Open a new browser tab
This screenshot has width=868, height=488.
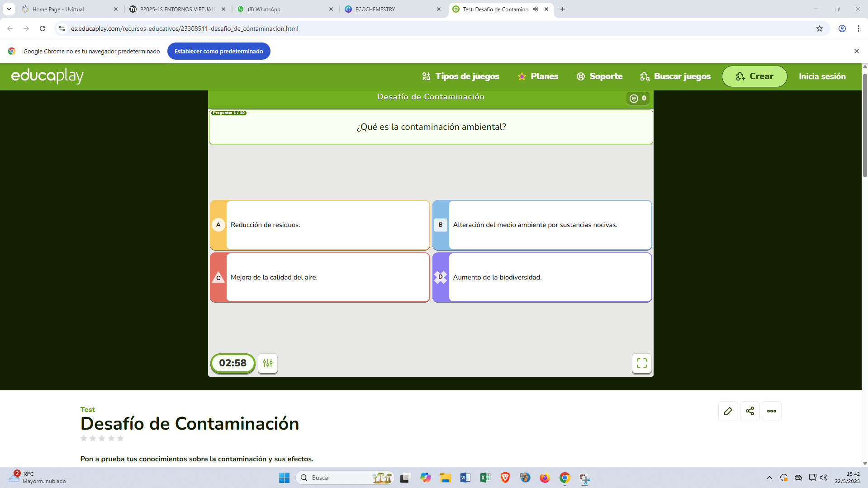click(x=562, y=9)
